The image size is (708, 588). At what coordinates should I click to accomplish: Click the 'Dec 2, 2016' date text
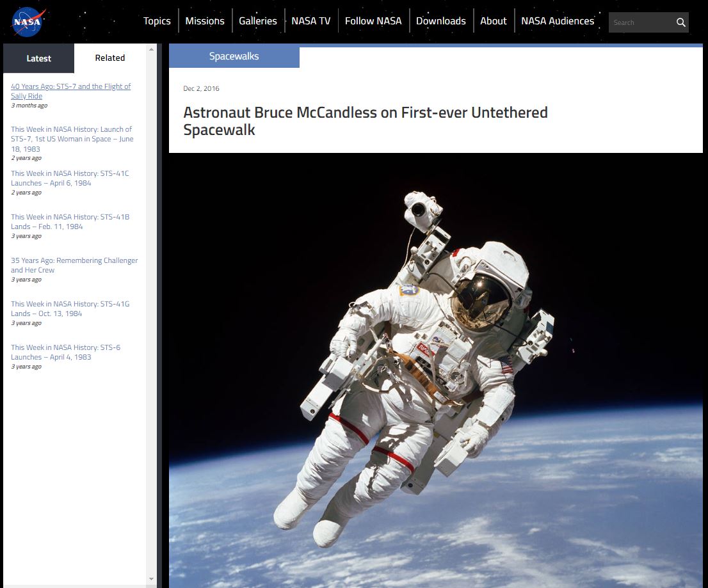click(201, 88)
